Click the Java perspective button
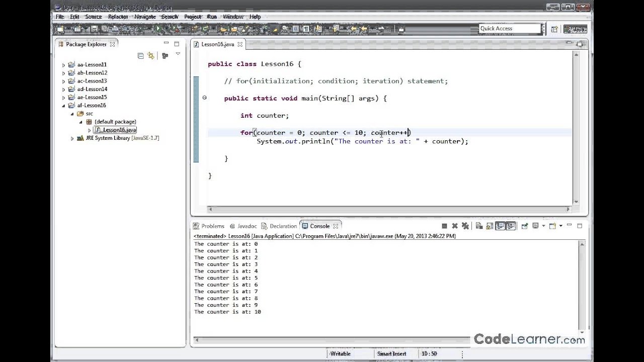Viewport: 644px width, 362px height. [575, 29]
